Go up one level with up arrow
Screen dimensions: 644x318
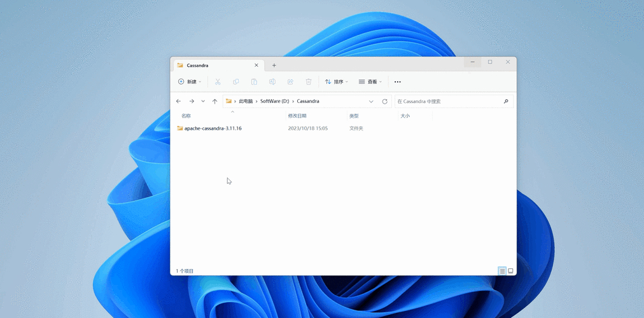click(x=214, y=101)
